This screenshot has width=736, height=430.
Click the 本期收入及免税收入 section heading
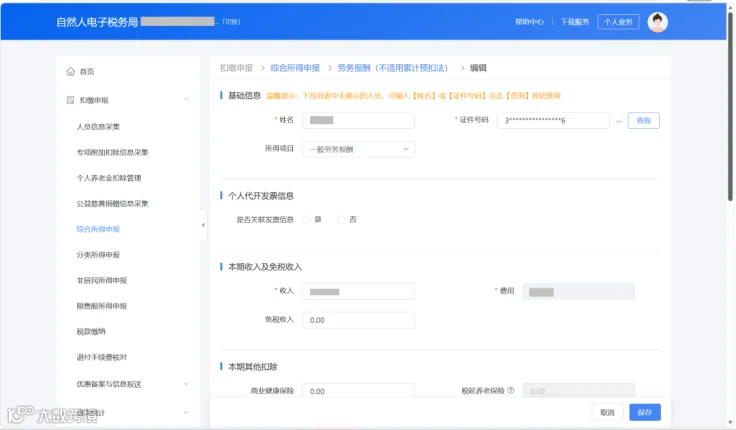[265, 267]
